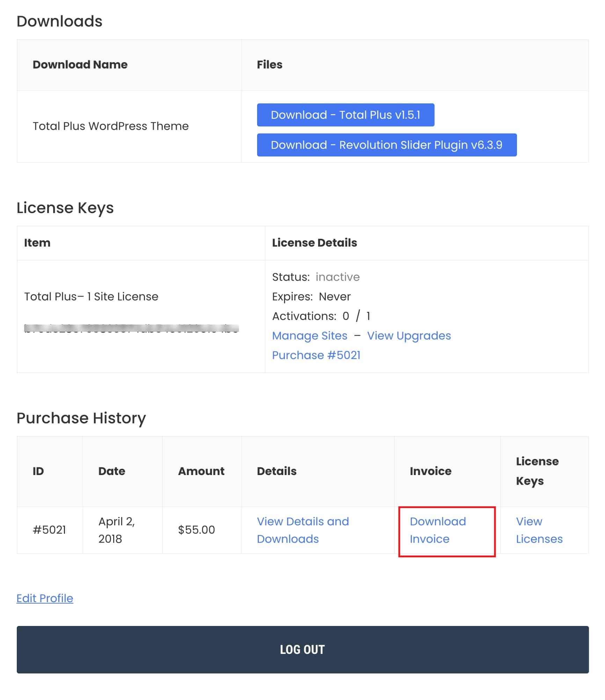Click the Download Invoice link
Viewport: 605px width, 700px height.
tap(438, 530)
